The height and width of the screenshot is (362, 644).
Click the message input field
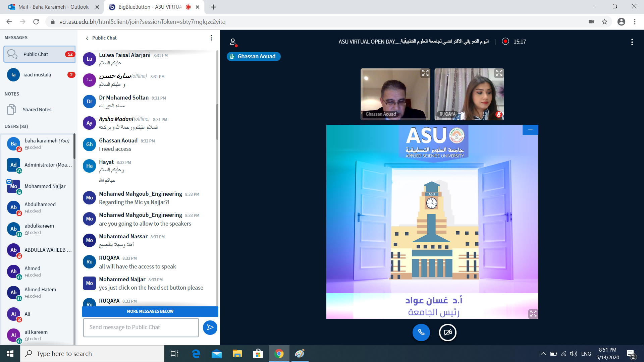click(x=141, y=327)
